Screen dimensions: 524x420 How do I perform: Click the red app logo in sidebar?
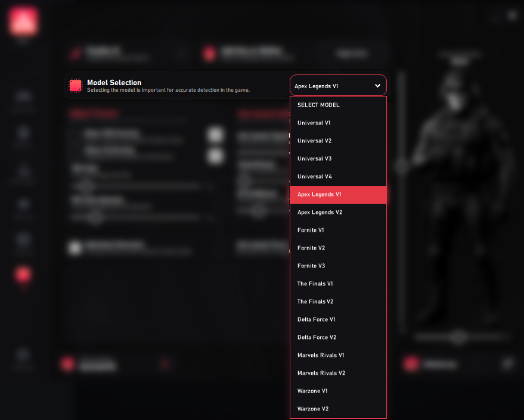pos(23,21)
